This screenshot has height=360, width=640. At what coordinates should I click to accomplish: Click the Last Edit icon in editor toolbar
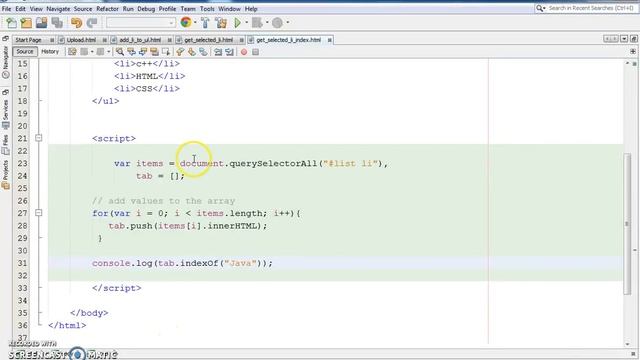(72, 52)
